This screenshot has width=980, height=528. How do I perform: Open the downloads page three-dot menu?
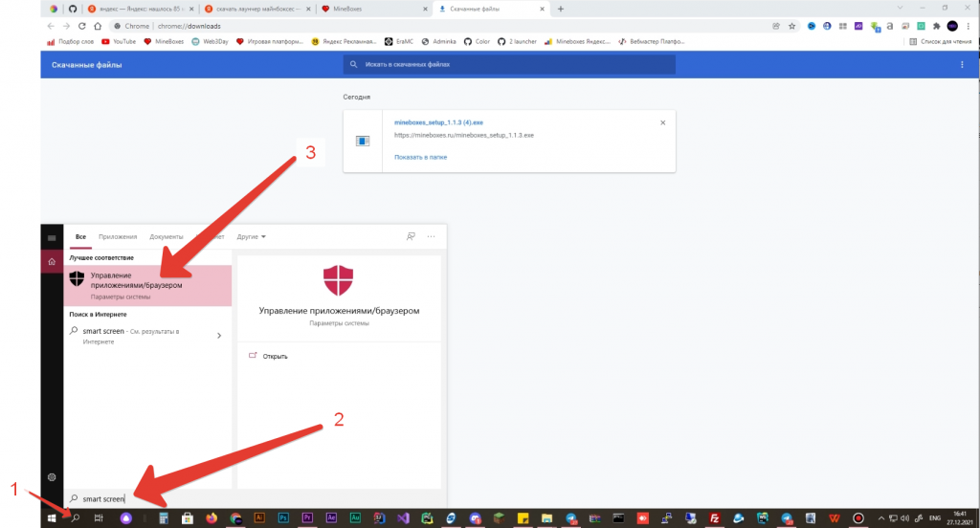tap(962, 65)
